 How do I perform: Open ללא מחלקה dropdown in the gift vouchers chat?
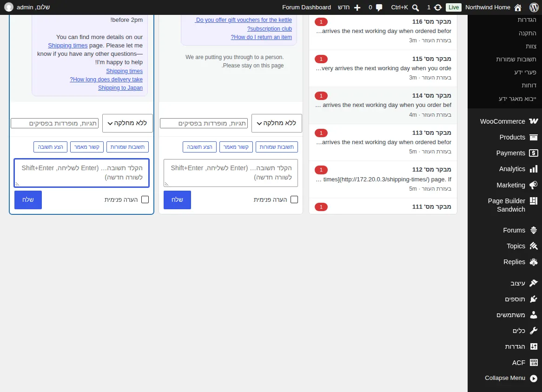(277, 123)
